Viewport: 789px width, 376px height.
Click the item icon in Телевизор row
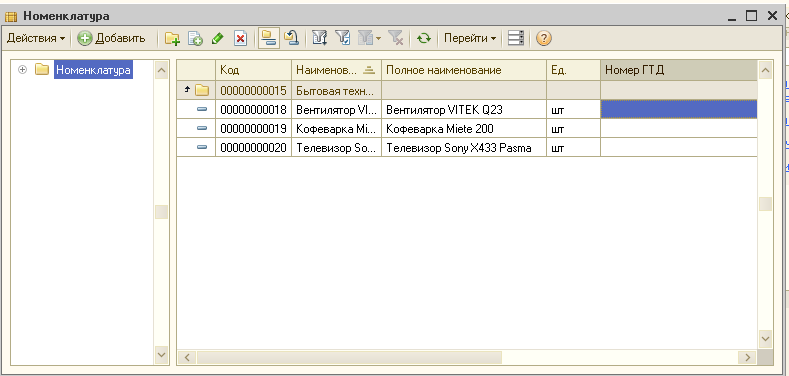click(202, 147)
